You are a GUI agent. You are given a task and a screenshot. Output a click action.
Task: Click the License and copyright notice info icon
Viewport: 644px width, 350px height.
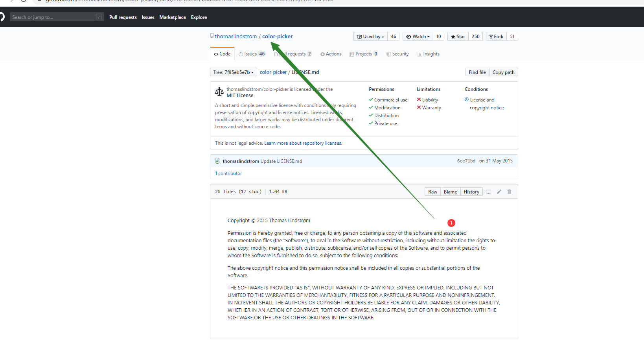(467, 99)
